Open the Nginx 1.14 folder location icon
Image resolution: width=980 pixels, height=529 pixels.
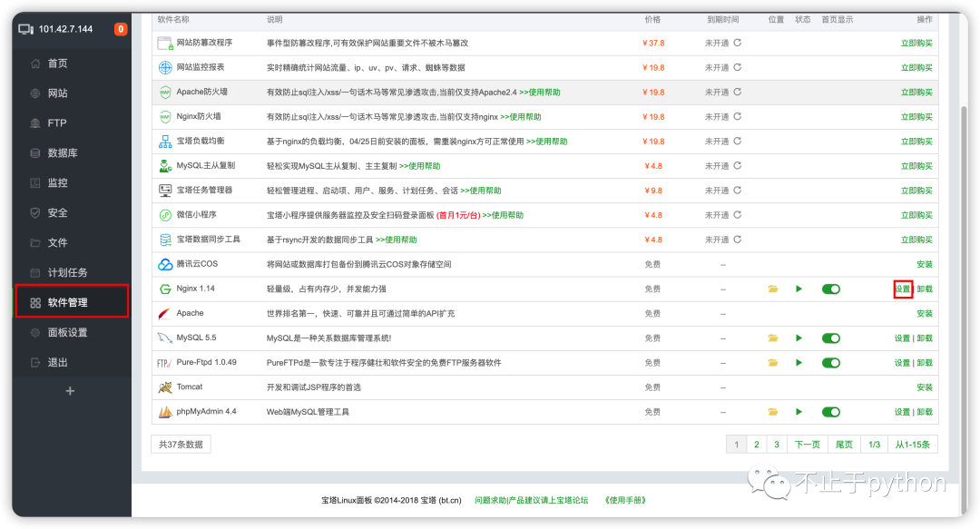773,289
